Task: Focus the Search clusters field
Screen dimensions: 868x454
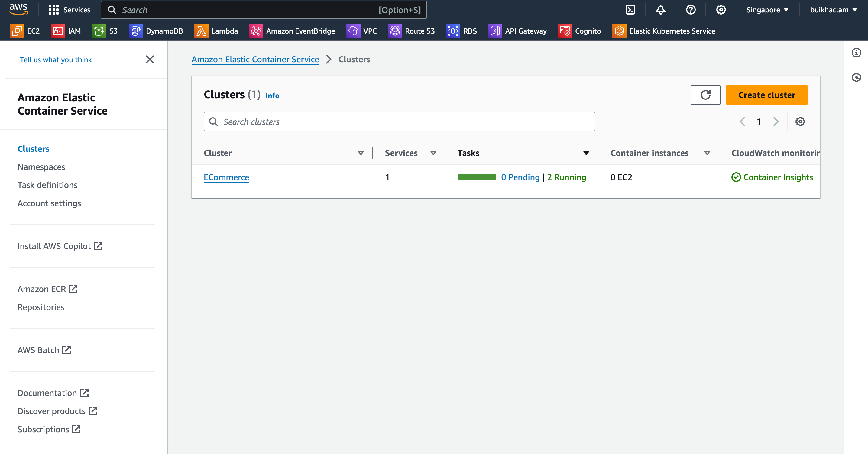Action: coord(399,122)
